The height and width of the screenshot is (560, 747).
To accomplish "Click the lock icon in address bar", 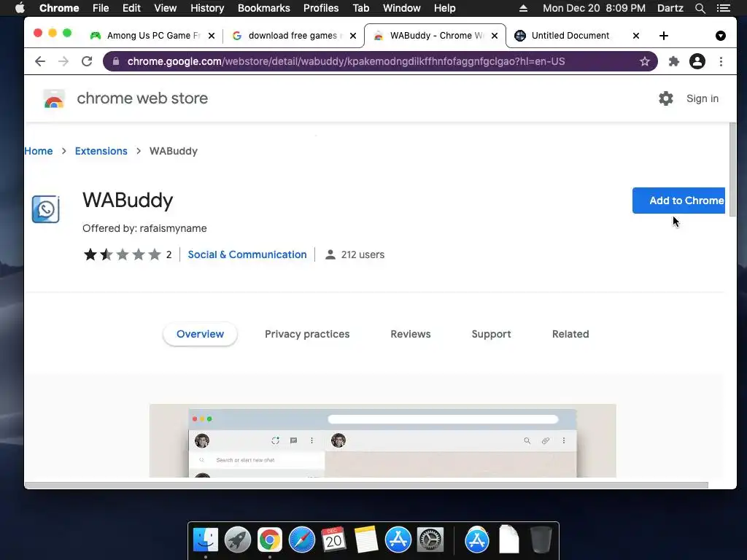I will point(116,61).
